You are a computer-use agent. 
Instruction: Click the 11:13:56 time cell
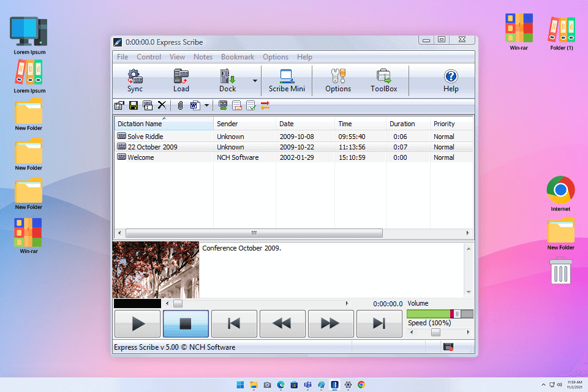tap(352, 147)
